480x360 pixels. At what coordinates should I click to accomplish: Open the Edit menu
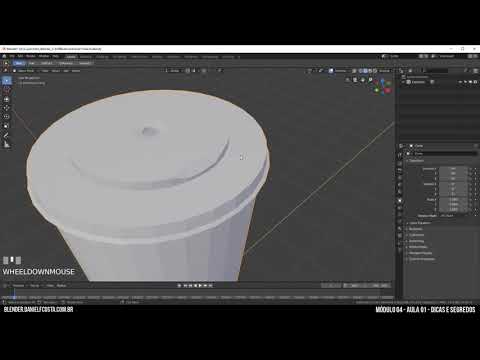20,56
